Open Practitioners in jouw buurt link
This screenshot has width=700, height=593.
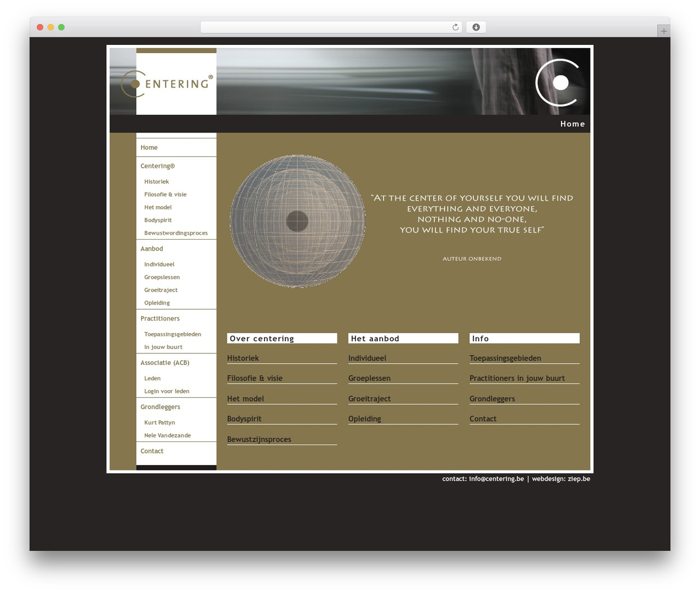517,379
